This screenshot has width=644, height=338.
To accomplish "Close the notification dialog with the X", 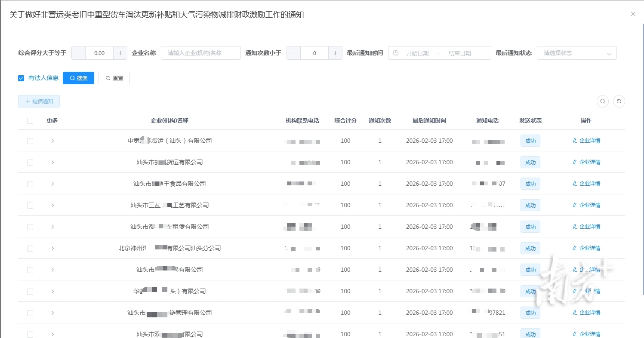I will [633, 14].
